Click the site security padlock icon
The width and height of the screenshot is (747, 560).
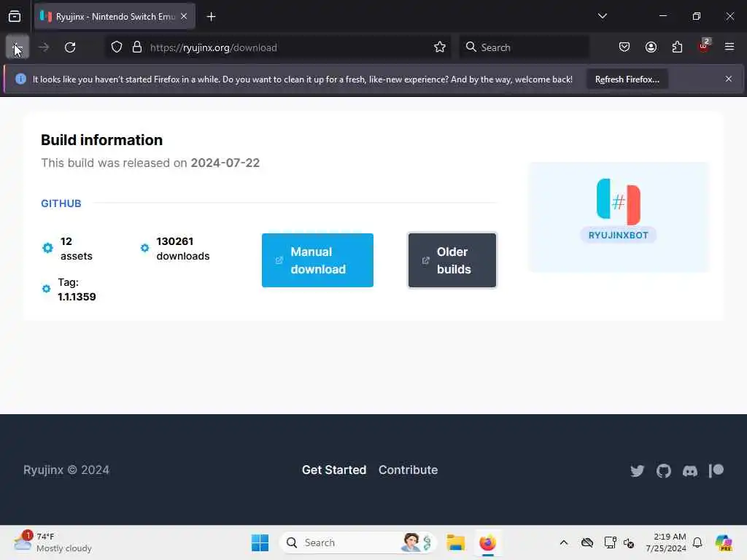pos(136,47)
